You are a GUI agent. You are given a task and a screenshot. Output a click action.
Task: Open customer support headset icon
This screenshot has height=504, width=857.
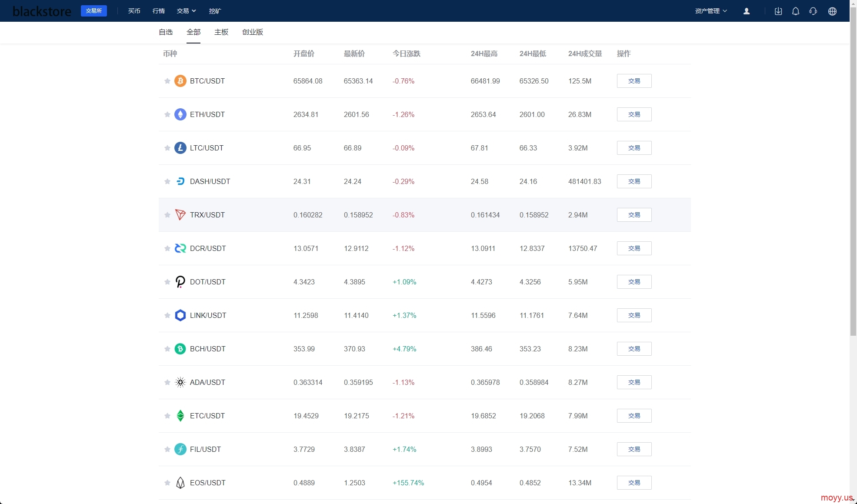pos(813,11)
